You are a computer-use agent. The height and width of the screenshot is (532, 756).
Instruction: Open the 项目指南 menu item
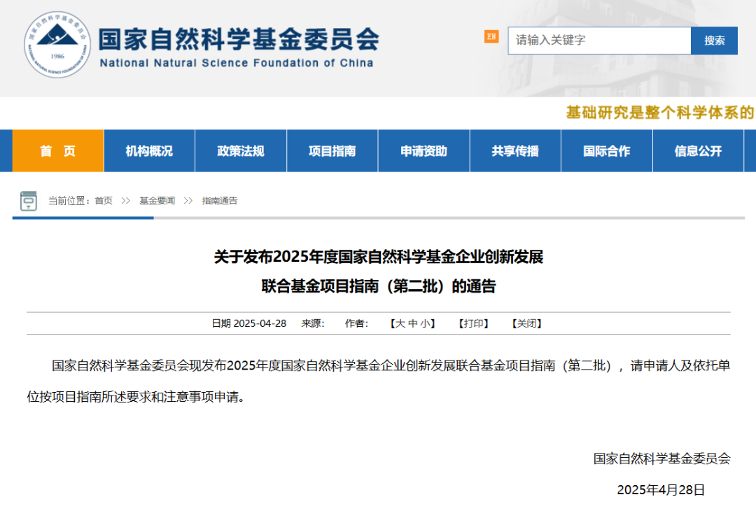pyautogui.click(x=332, y=151)
